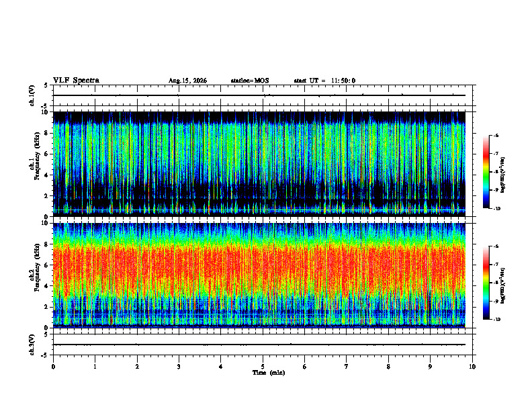Click the "4" tick on Time axis

tap(221, 367)
